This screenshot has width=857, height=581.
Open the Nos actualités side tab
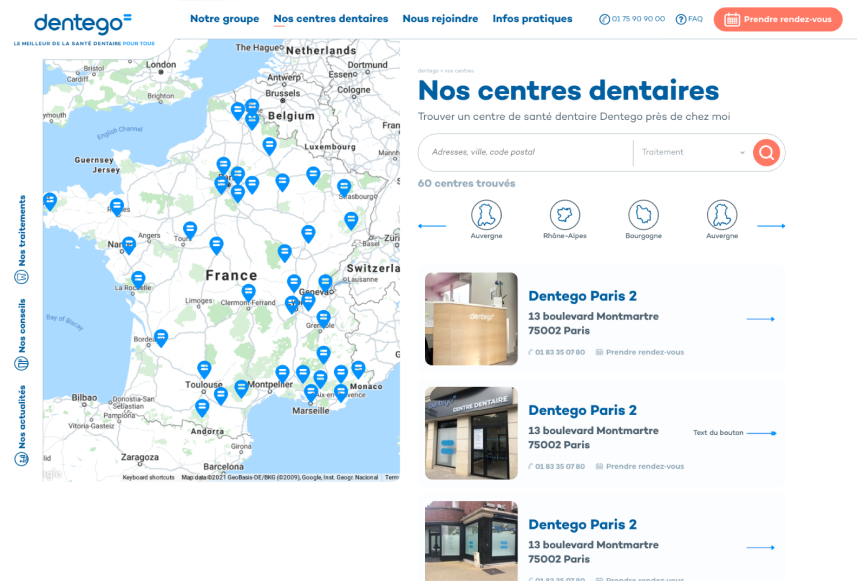22,417
